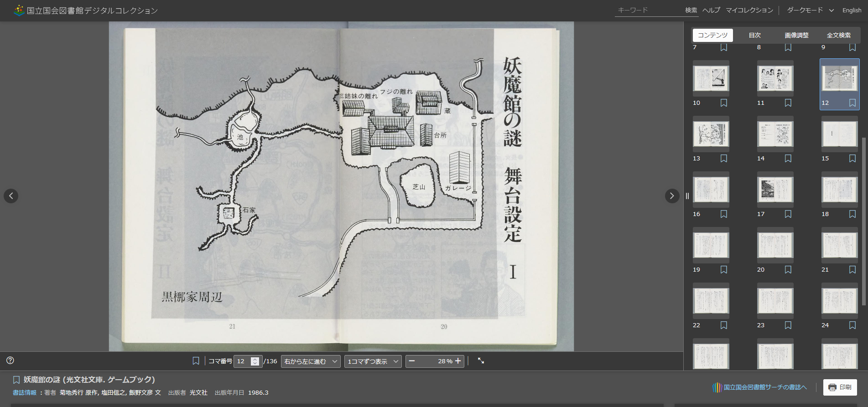Click the 検索 search button
The image size is (868, 407).
tap(691, 10)
